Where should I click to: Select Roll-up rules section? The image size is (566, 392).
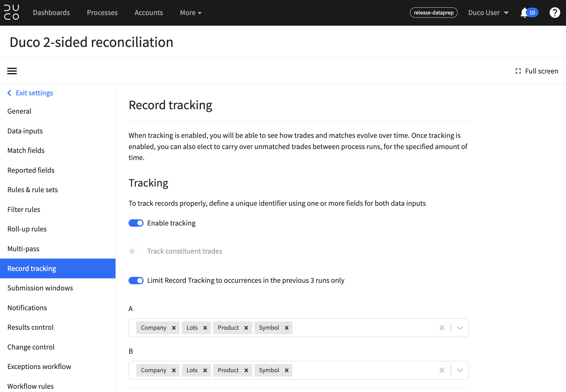pyautogui.click(x=58, y=229)
